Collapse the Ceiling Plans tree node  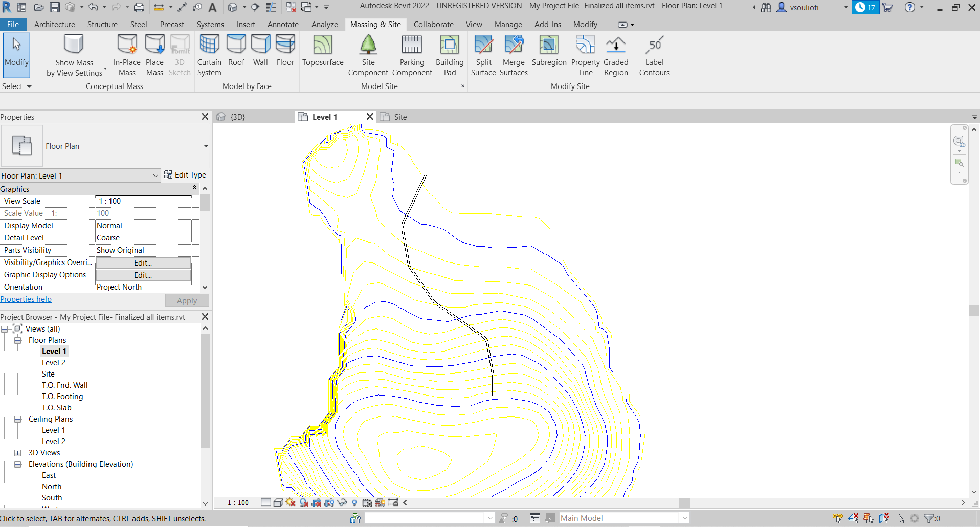[x=17, y=419]
